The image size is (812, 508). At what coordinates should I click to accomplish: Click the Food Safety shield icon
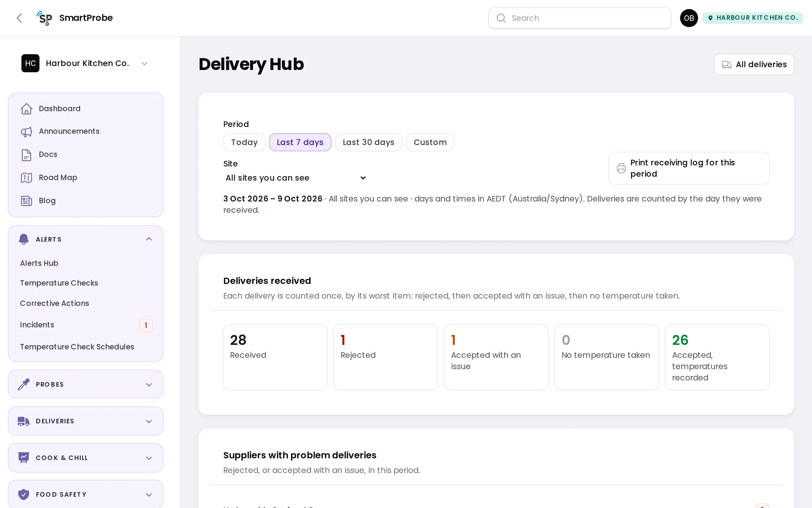pos(23,494)
